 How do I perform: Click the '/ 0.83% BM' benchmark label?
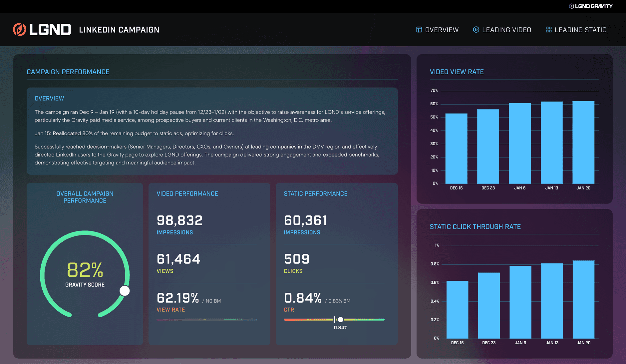338,301
